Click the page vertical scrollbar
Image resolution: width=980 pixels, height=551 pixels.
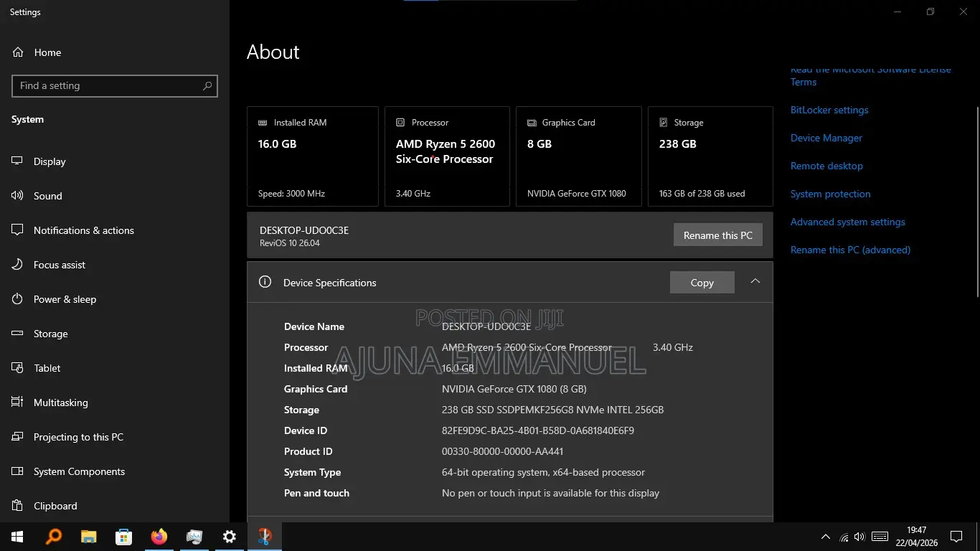[976, 201]
